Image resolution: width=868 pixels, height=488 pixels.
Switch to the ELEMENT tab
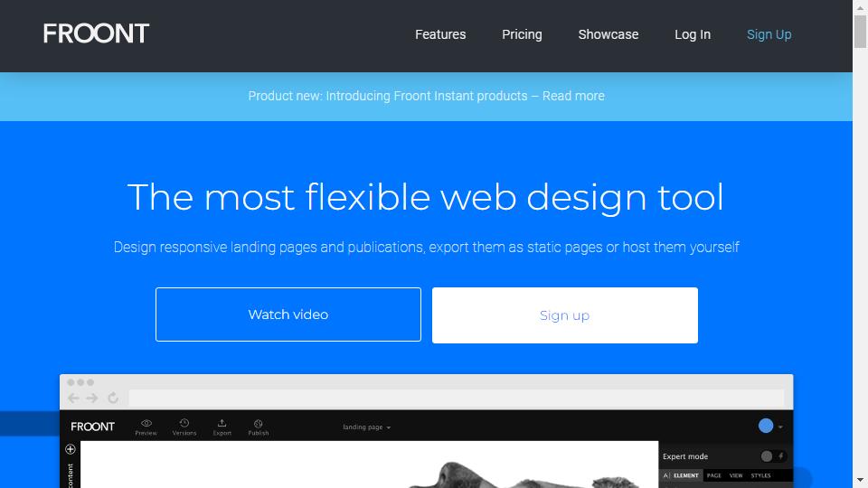(x=685, y=476)
